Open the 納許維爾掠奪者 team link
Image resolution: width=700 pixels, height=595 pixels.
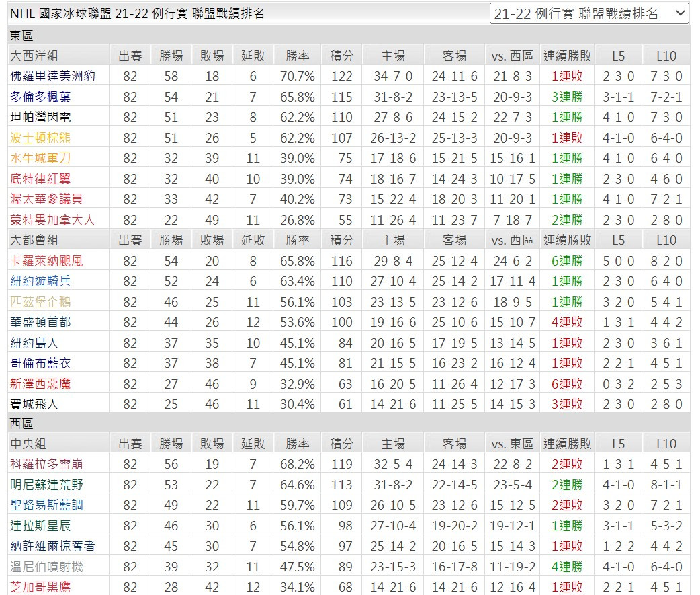52,546
